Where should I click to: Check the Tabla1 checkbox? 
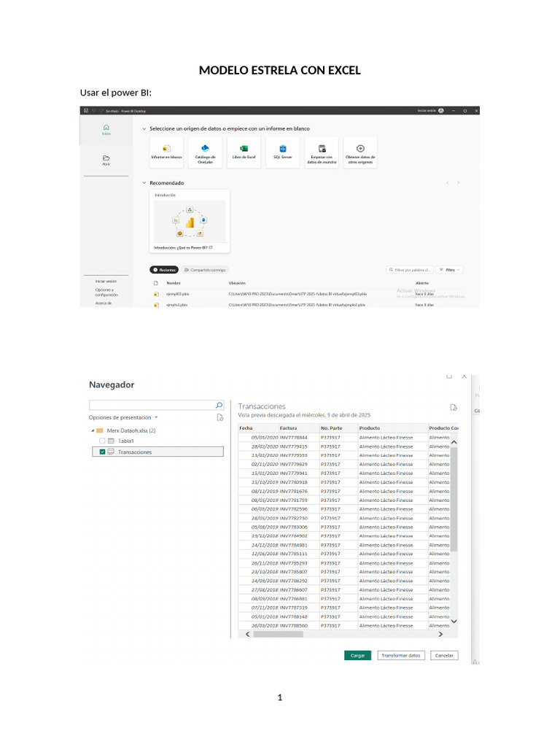point(102,441)
